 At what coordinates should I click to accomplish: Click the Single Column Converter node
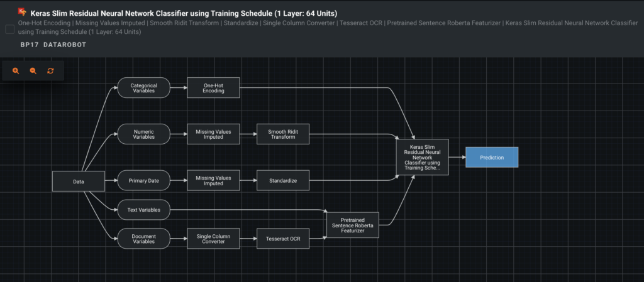(x=214, y=239)
